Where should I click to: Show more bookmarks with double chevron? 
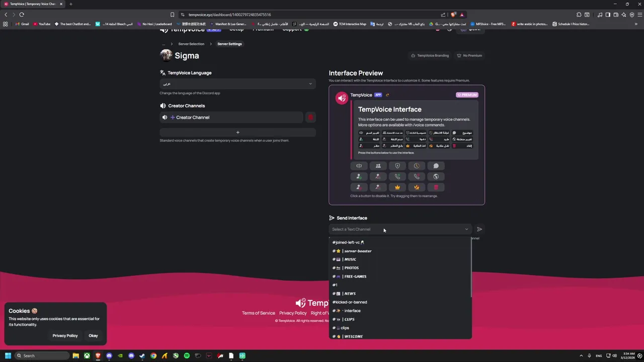click(x=636, y=24)
